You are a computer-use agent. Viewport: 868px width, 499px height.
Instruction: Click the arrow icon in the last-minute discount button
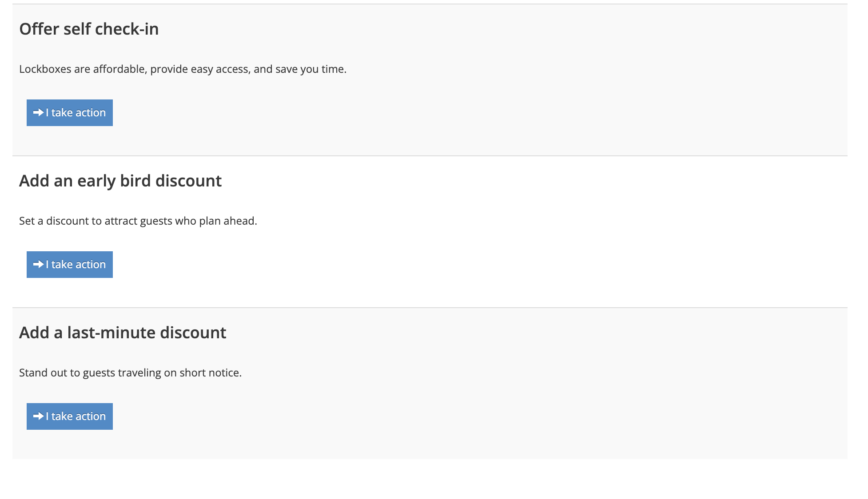(x=38, y=416)
